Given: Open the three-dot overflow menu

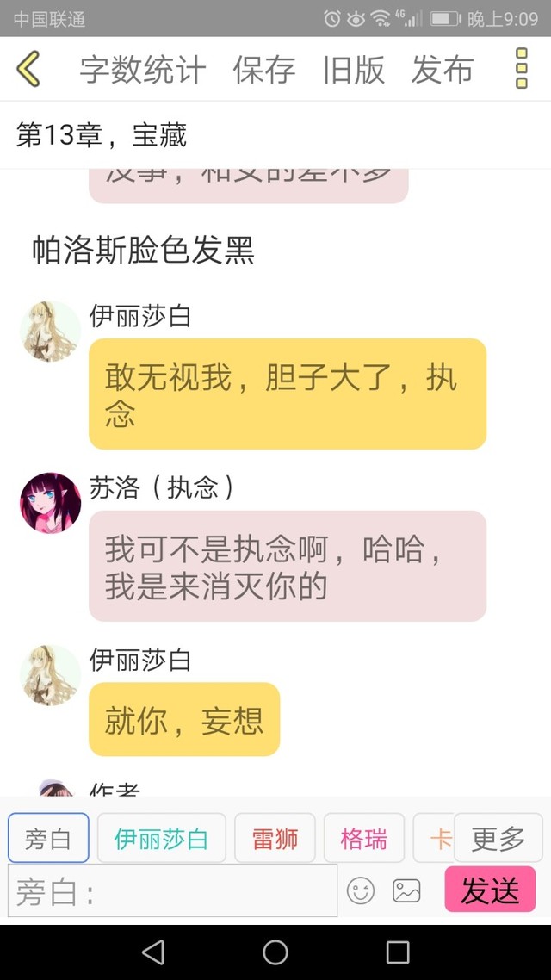Looking at the screenshot, I should coord(522,69).
